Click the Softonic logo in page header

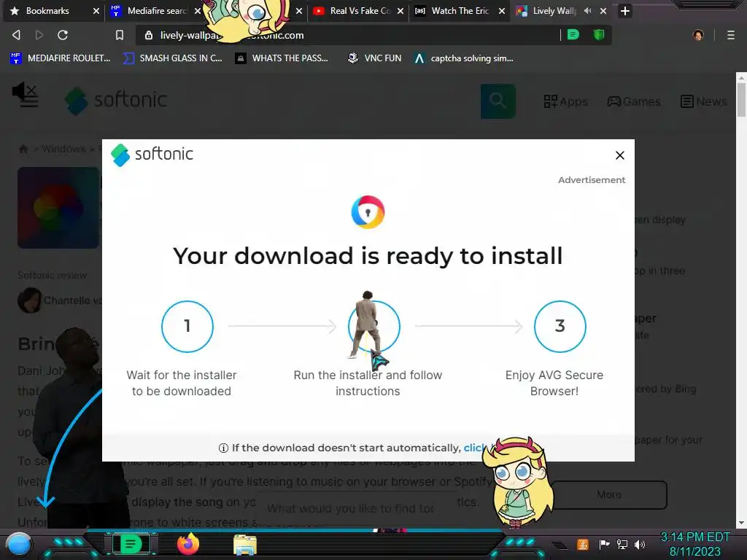116,101
